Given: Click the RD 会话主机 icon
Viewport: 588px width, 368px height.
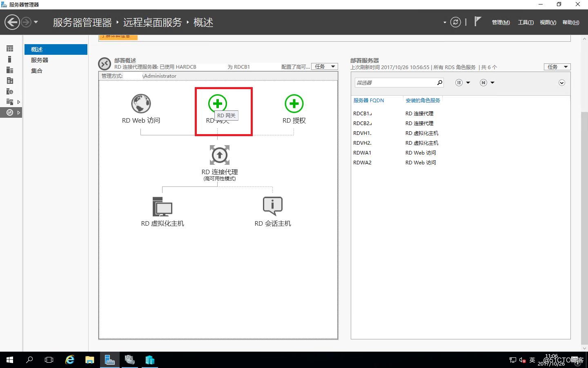Looking at the screenshot, I should (273, 206).
